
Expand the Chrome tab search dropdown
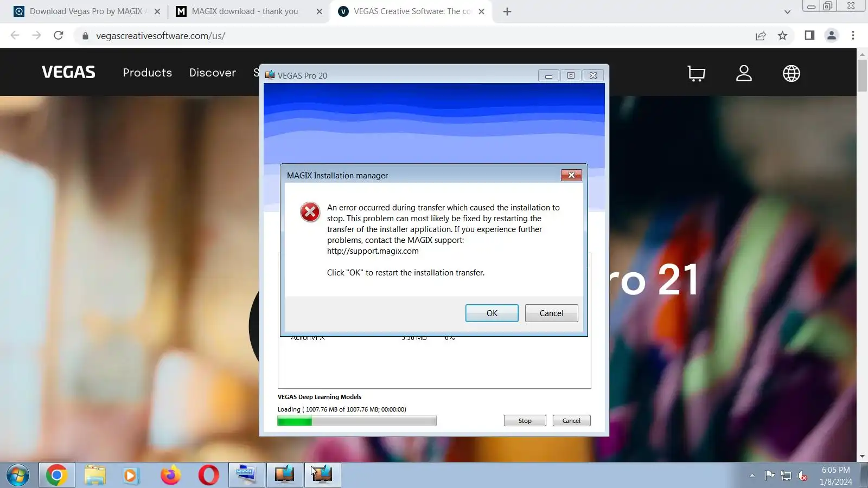[x=787, y=11]
